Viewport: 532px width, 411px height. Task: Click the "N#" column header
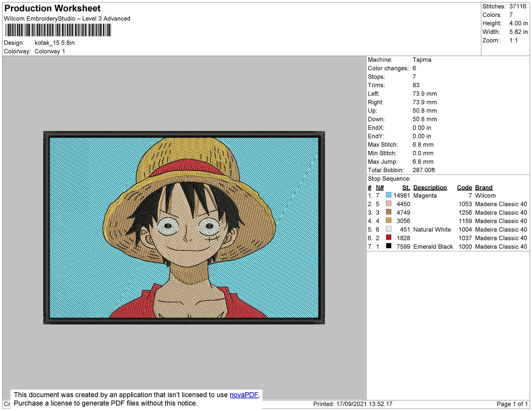380,188
